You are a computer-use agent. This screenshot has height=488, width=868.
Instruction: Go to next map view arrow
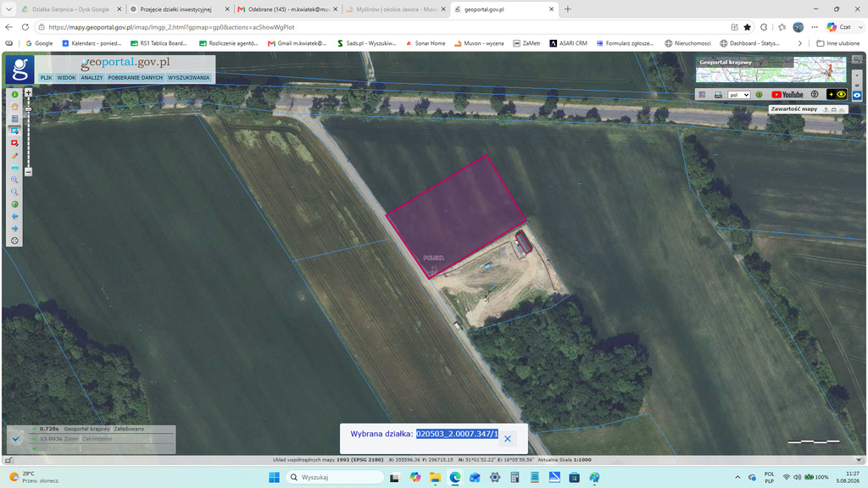coord(15,229)
